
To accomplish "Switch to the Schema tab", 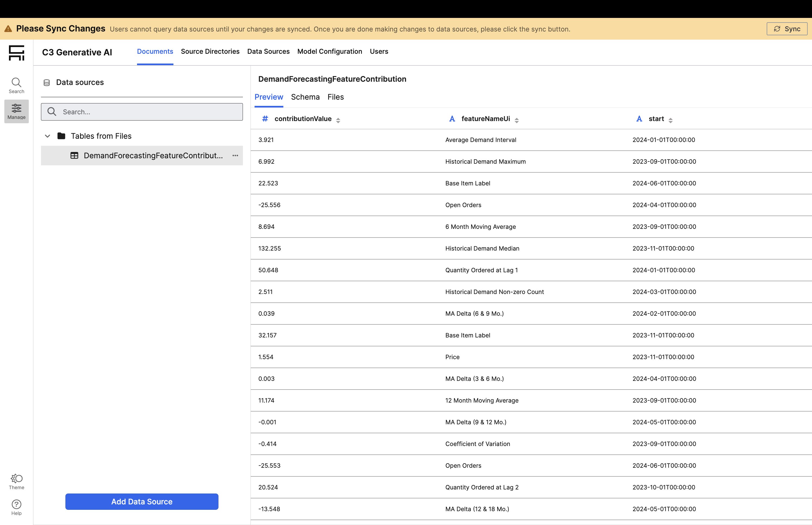I will click(x=305, y=97).
